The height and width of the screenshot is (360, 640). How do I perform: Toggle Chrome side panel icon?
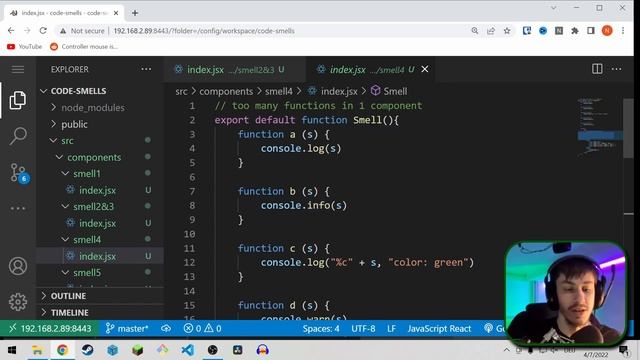click(591, 31)
